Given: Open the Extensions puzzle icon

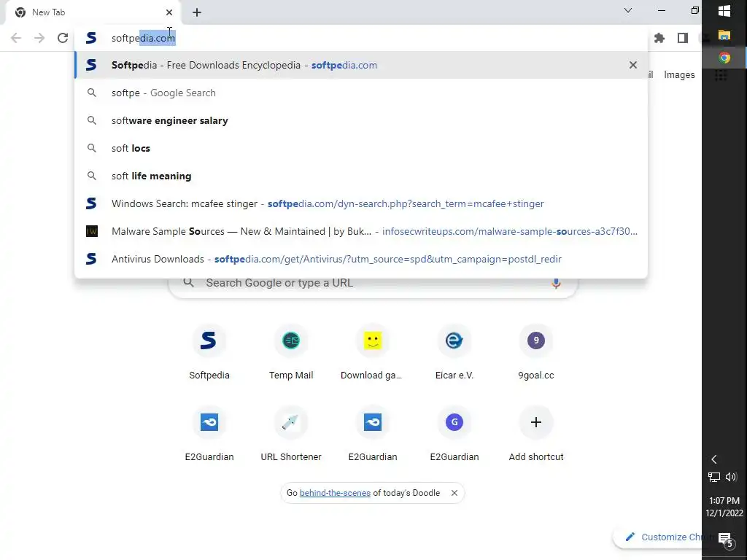Looking at the screenshot, I should point(659,38).
